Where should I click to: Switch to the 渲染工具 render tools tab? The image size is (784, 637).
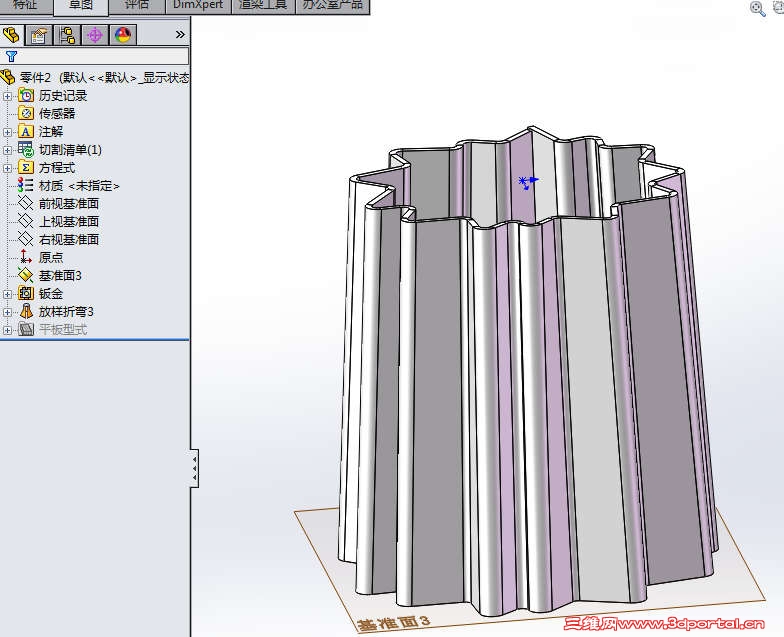(x=264, y=6)
